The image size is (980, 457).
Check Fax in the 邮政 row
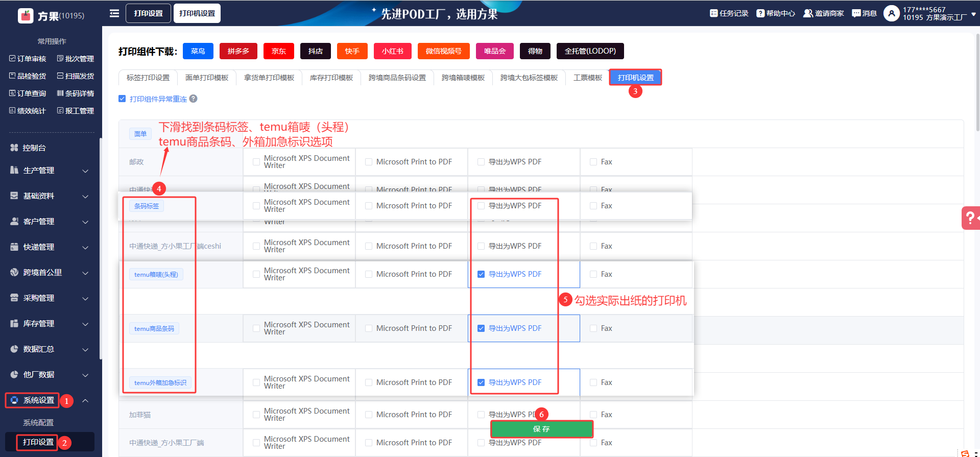(593, 162)
